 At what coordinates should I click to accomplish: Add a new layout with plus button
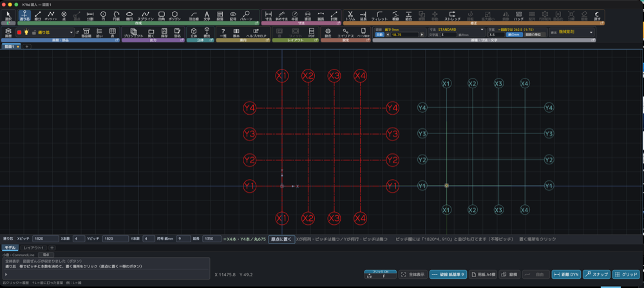[52, 248]
